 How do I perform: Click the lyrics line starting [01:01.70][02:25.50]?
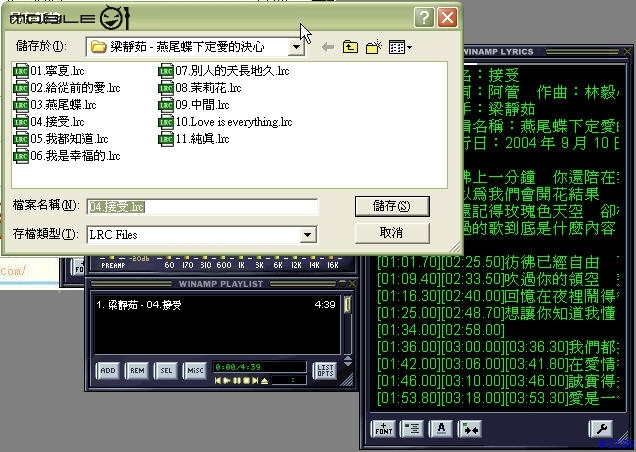click(x=497, y=263)
